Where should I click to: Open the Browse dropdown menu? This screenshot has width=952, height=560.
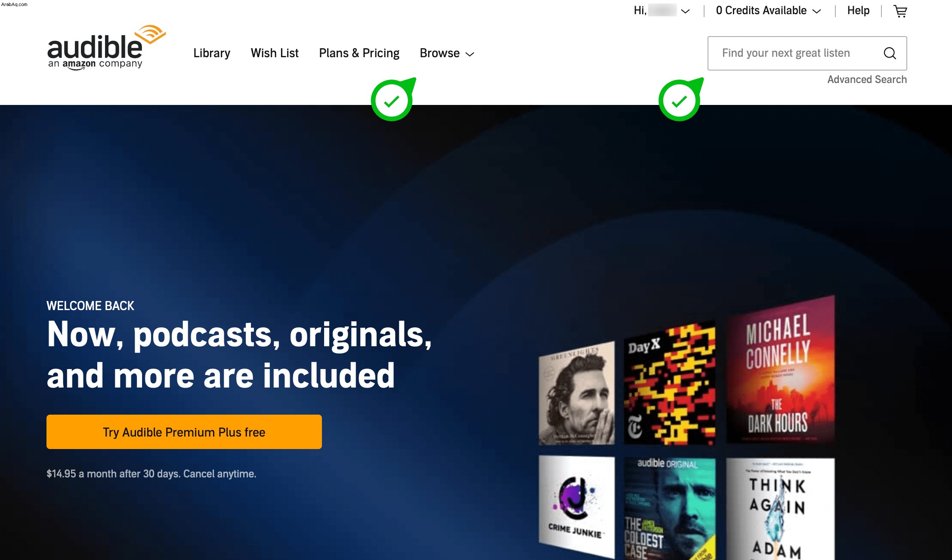447,53
